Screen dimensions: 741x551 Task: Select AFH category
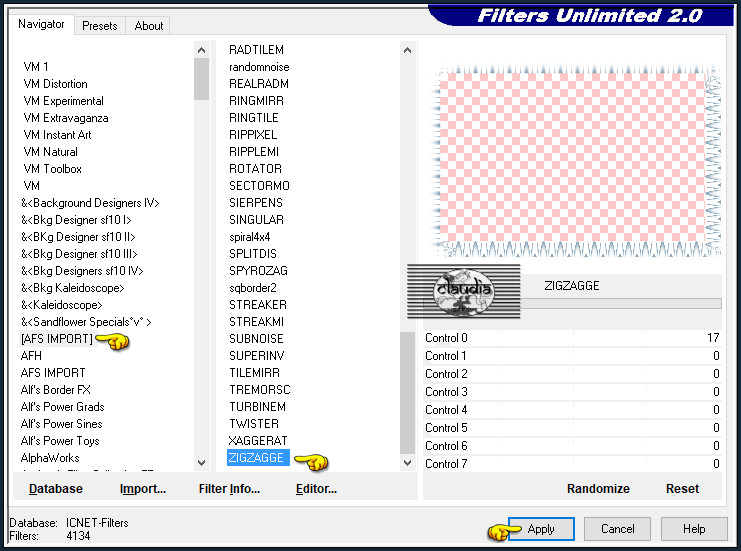point(31,356)
